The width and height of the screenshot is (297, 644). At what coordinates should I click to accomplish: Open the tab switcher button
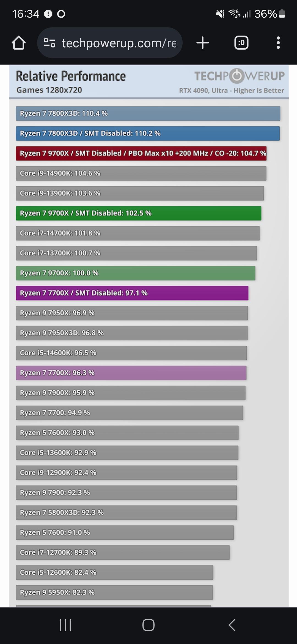[x=241, y=43]
